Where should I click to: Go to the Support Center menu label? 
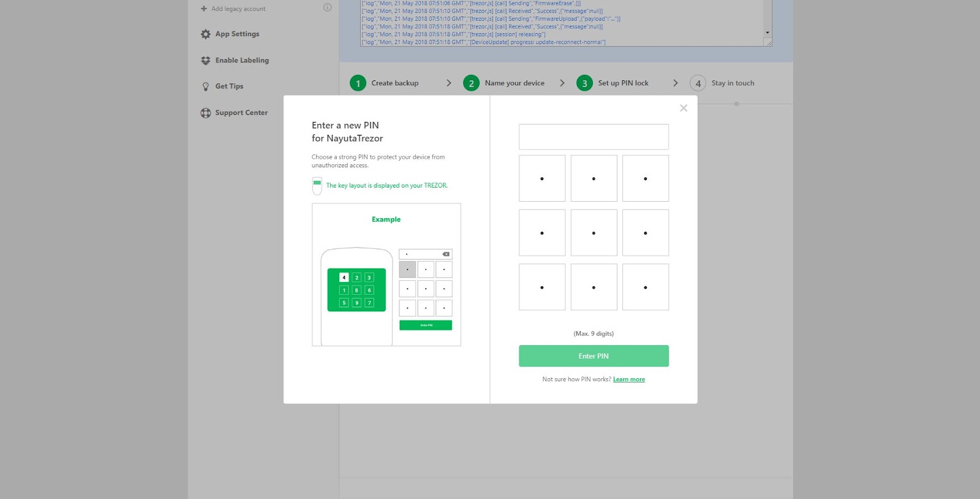pyautogui.click(x=241, y=113)
